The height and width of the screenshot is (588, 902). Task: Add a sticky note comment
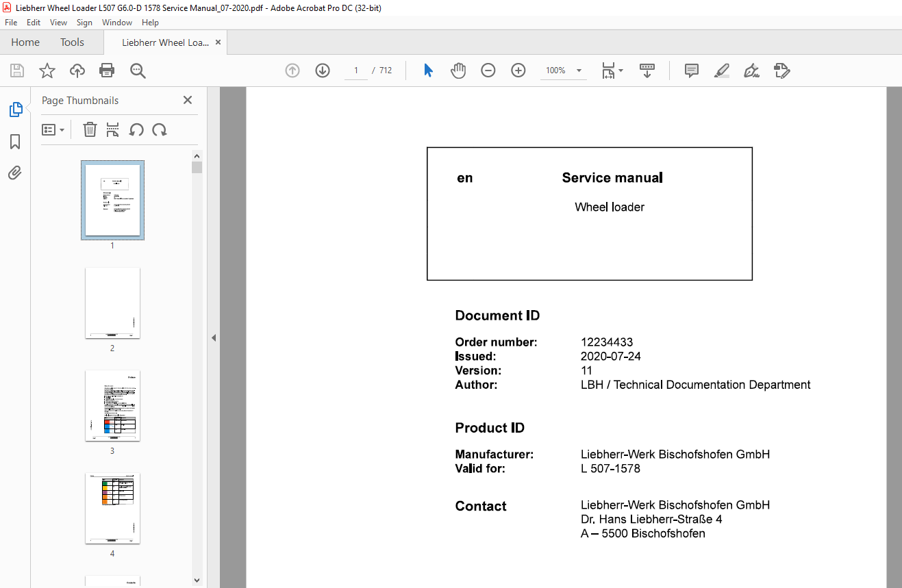point(692,71)
